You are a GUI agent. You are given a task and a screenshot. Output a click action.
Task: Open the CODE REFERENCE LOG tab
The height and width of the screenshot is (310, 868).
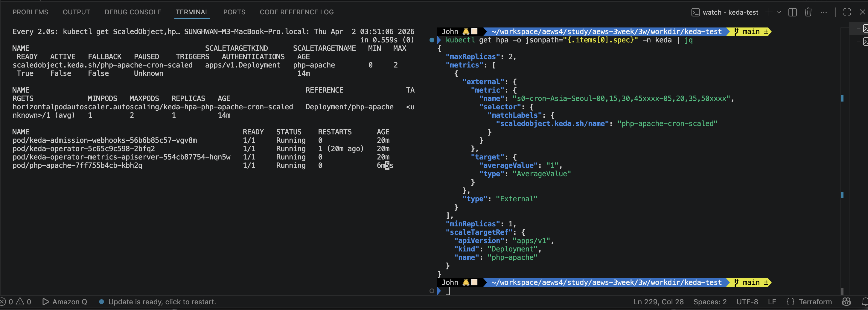[x=296, y=12]
